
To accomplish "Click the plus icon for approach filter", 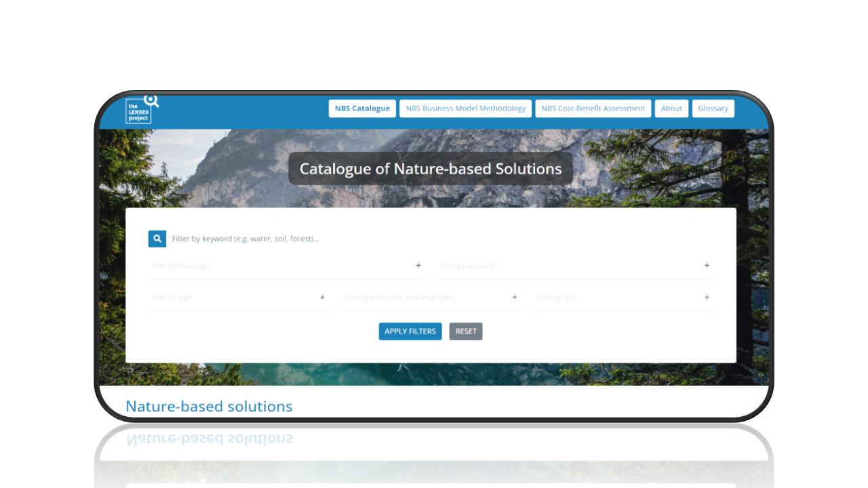I will click(707, 266).
